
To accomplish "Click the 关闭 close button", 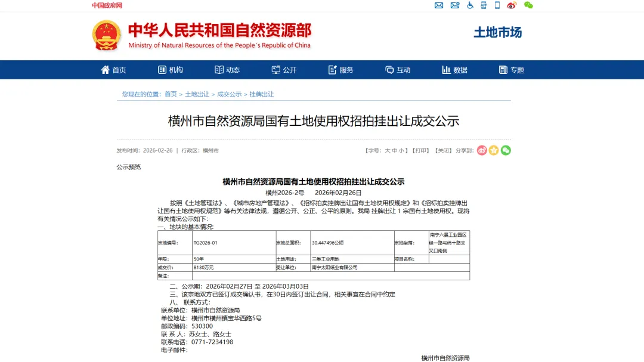I will click(444, 150).
